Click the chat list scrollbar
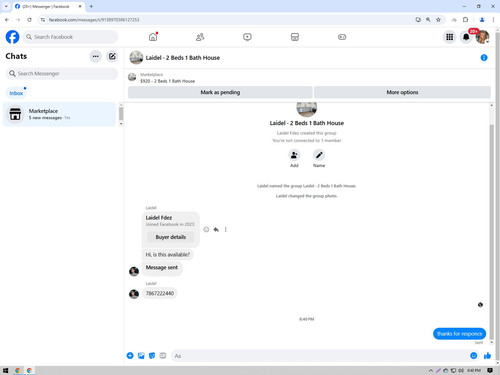The height and width of the screenshot is (375, 500). [121, 114]
